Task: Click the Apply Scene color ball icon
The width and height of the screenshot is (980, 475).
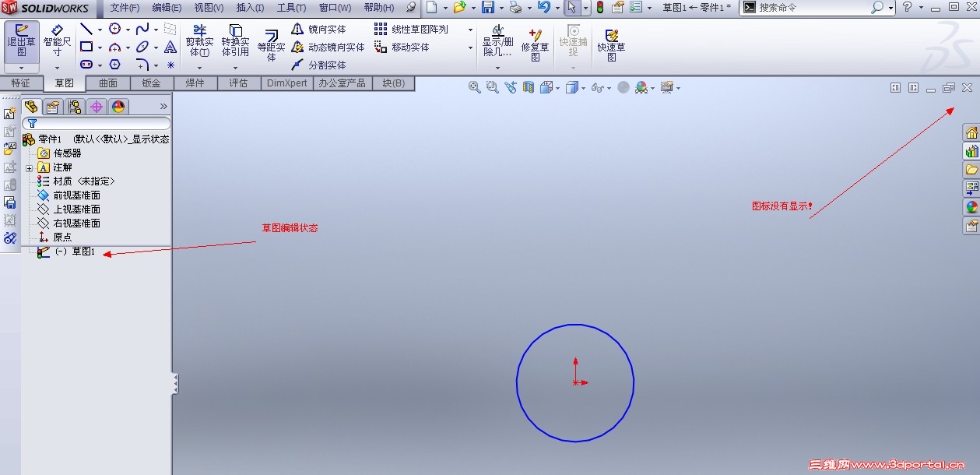Action: [643, 87]
